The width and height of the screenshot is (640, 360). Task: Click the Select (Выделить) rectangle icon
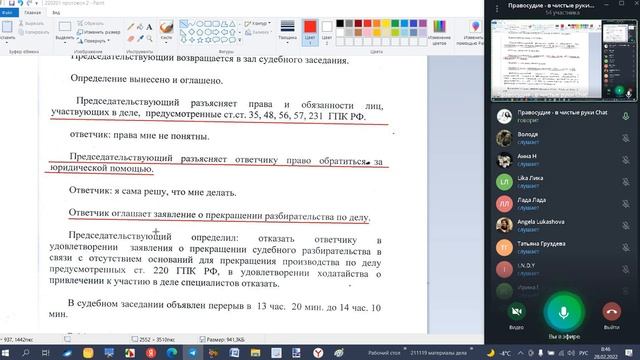(x=65, y=27)
